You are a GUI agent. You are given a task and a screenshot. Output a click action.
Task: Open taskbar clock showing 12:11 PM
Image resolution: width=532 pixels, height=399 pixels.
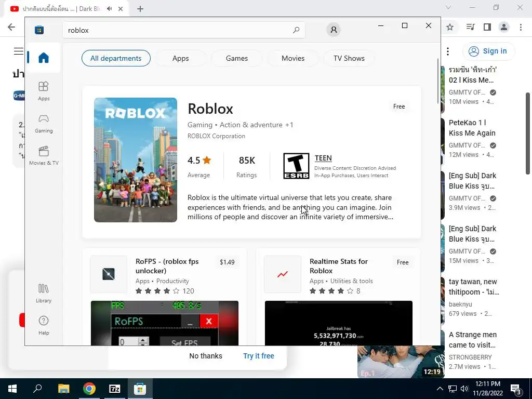click(488, 389)
